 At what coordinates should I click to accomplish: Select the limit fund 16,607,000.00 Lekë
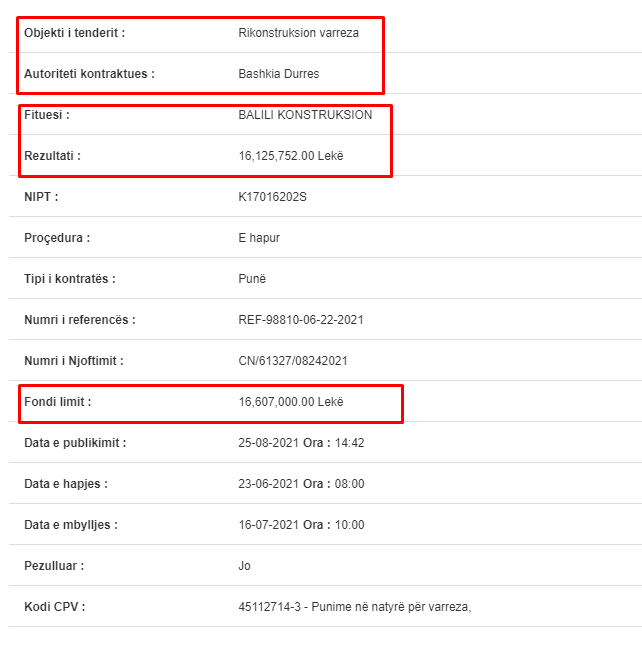pos(291,402)
